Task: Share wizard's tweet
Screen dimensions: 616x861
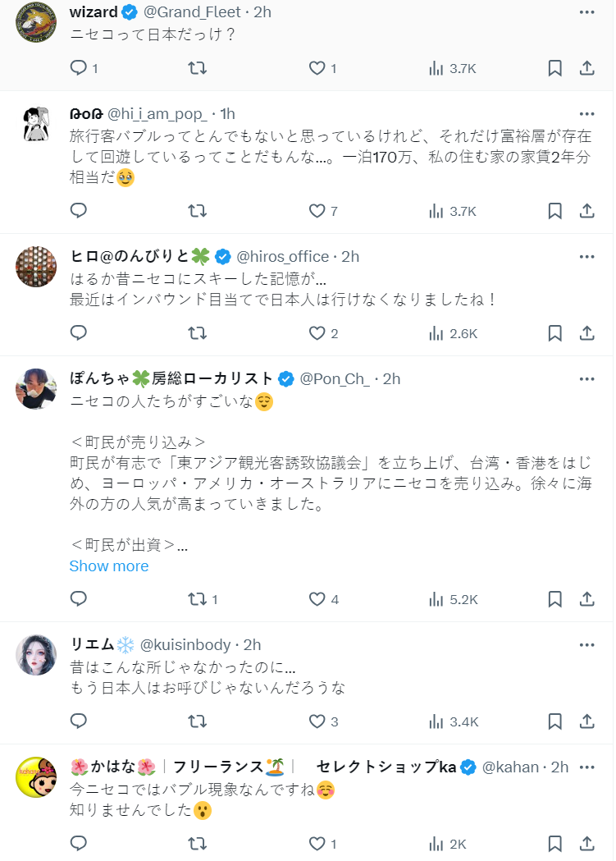Action: coord(586,68)
